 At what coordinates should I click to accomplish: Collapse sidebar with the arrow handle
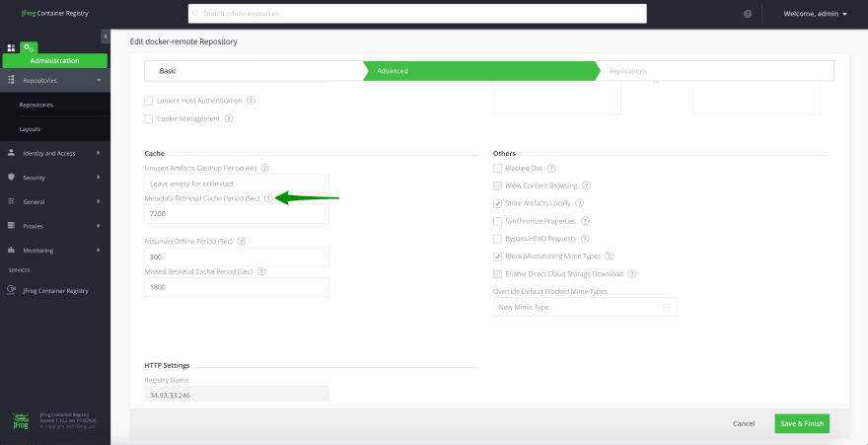point(106,37)
